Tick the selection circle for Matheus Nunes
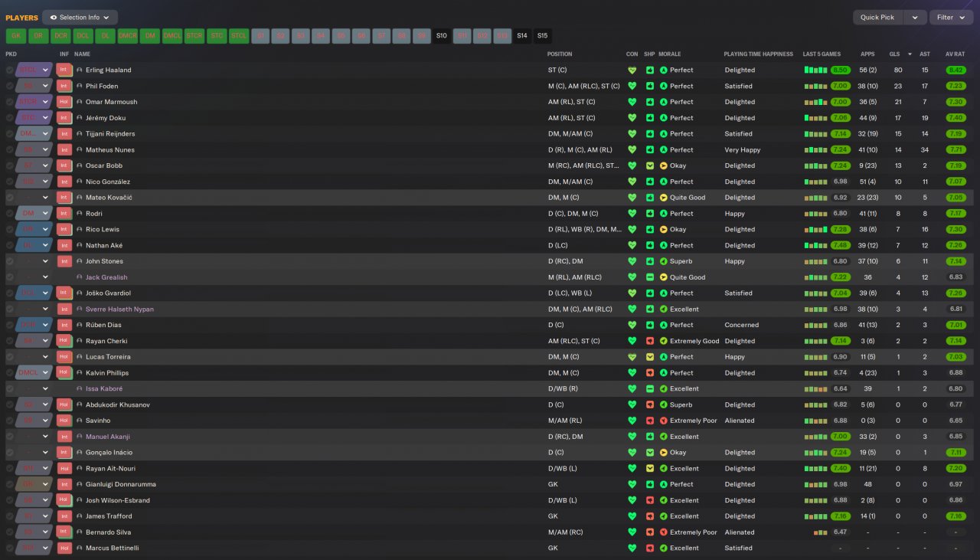Viewport: 980px width, 560px height. [x=10, y=150]
